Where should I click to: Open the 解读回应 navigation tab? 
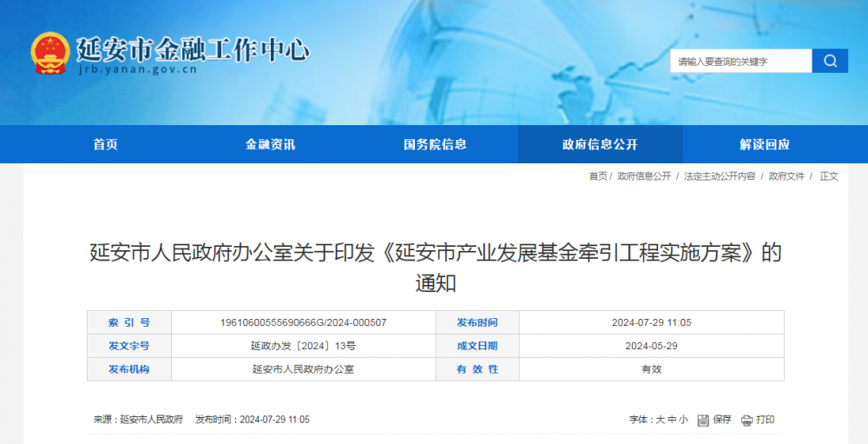click(765, 144)
